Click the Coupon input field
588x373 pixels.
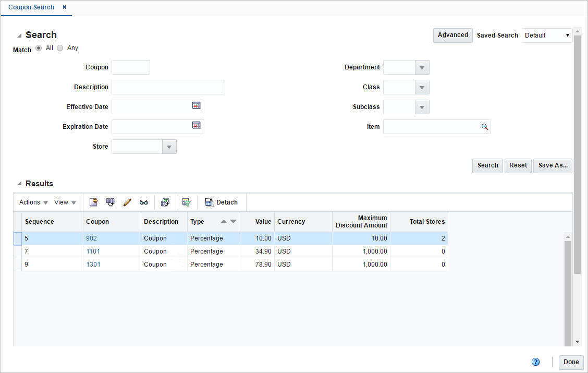coord(131,67)
